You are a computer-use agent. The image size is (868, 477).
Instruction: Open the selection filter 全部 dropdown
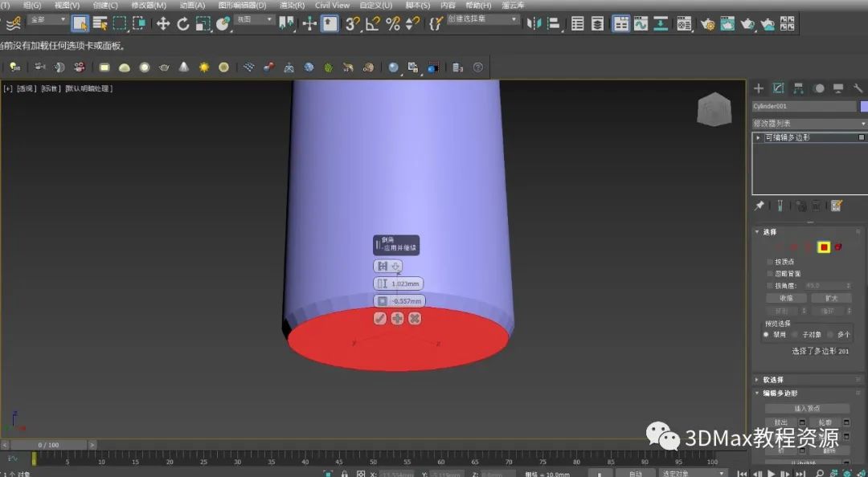47,19
